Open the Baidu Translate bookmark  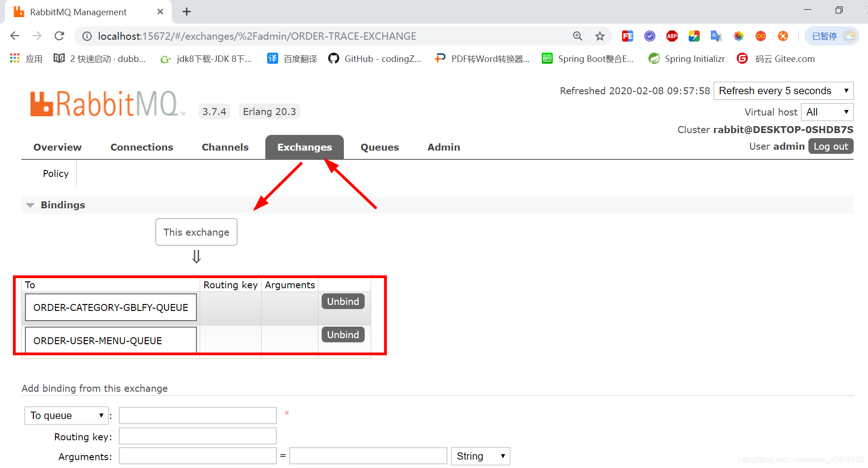292,59
